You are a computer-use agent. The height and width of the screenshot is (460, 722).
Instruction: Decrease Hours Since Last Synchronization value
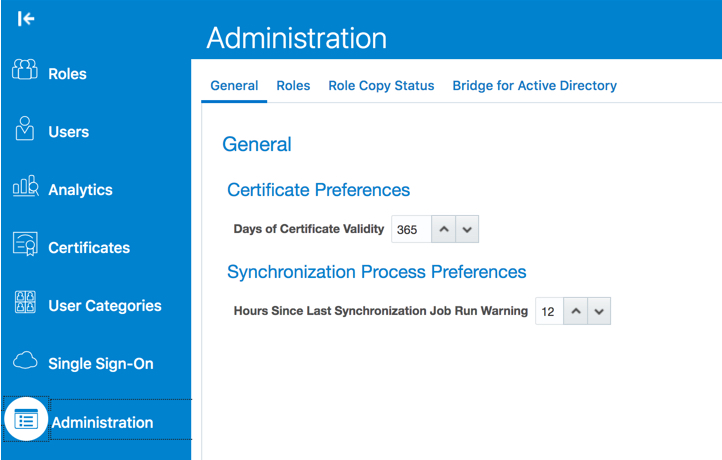click(x=598, y=311)
